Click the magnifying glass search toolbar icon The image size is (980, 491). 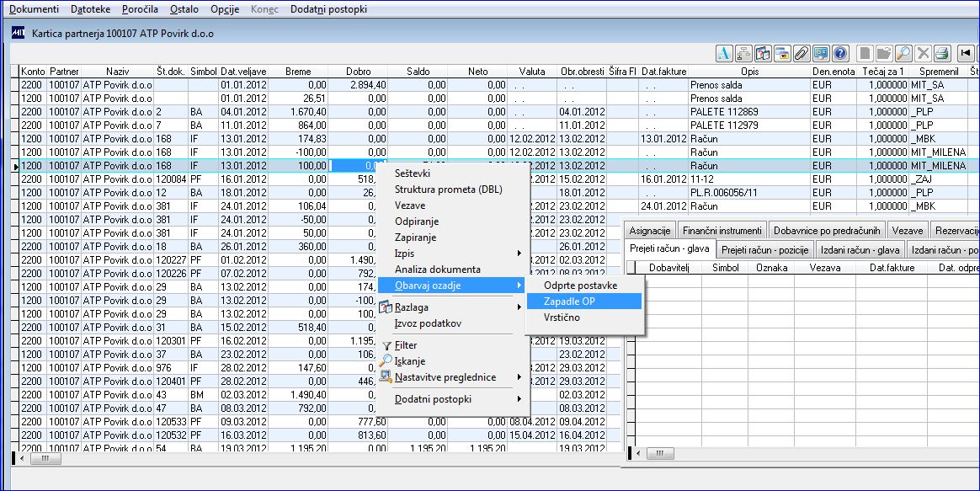click(903, 53)
